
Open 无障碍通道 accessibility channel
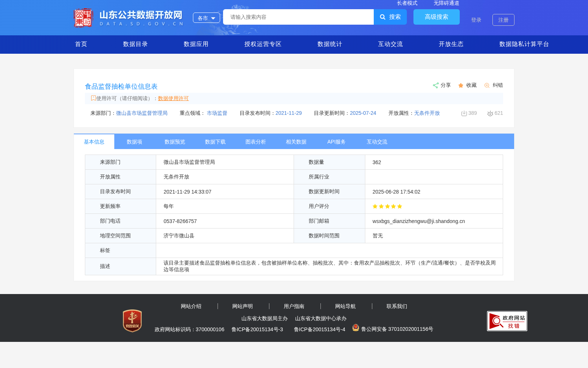coord(447,3)
